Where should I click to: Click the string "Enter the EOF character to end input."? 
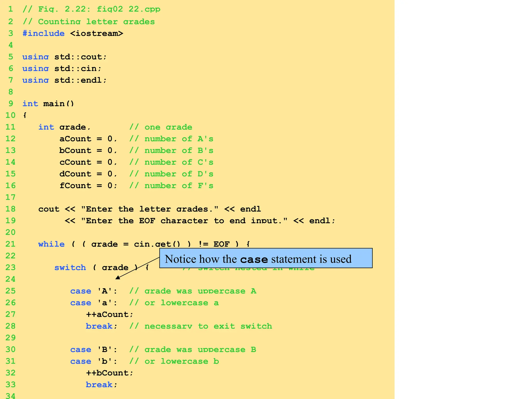click(184, 221)
